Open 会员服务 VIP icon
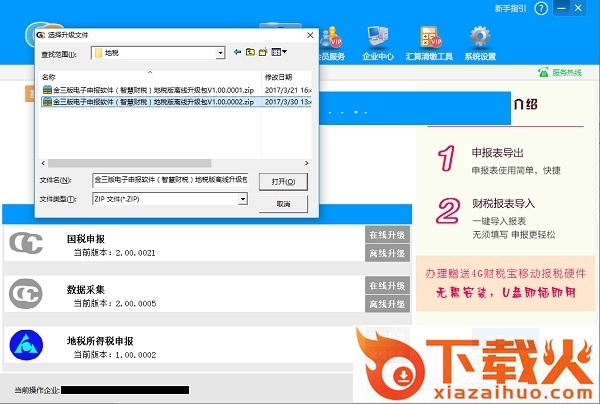This screenshot has height=404, width=600. pos(332,44)
